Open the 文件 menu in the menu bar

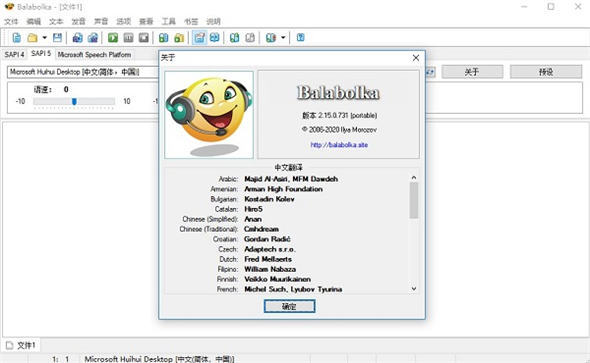[x=11, y=21]
